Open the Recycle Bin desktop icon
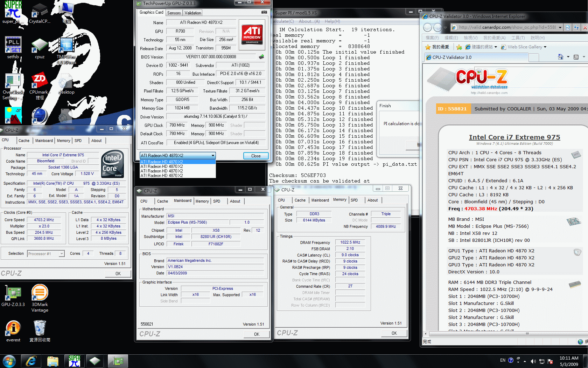 coord(40,331)
